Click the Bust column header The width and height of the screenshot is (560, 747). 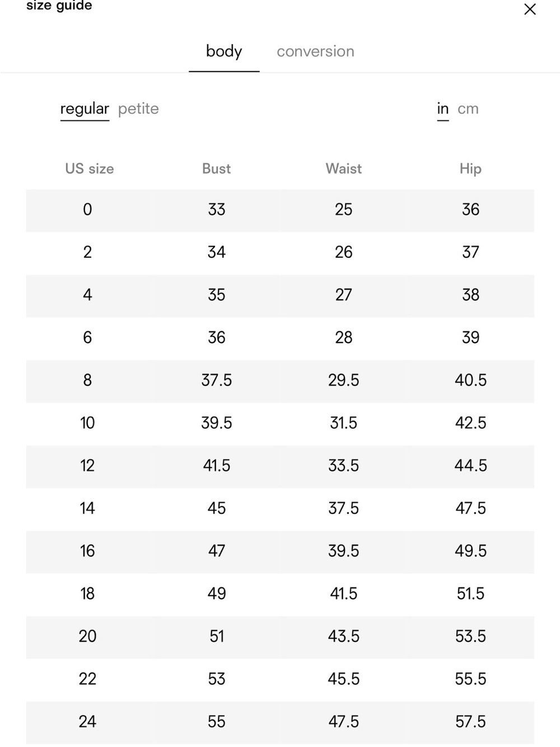click(x=216, y=169)
